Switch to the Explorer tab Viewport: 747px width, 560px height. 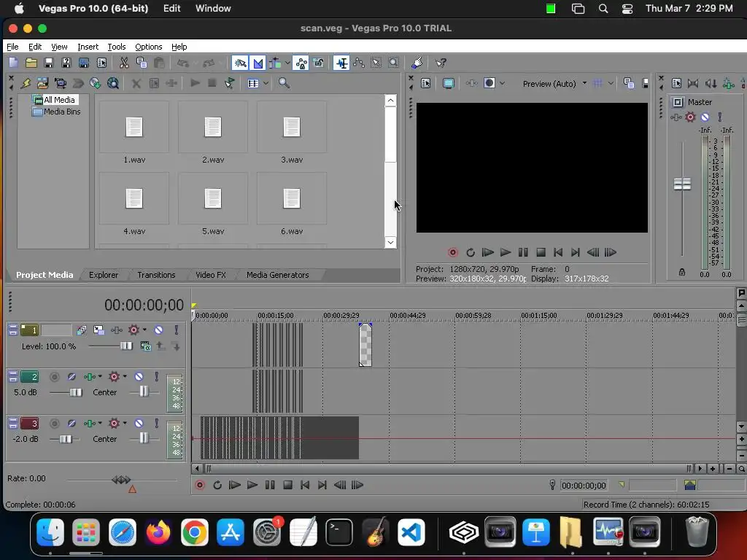[x=104, y=275]
